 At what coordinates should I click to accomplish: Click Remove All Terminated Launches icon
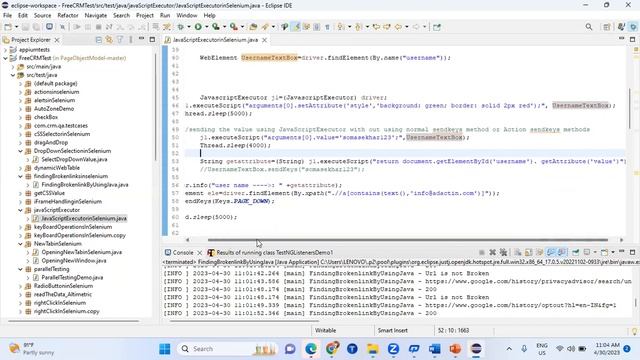pyautogui.click(x=503, y=252)
